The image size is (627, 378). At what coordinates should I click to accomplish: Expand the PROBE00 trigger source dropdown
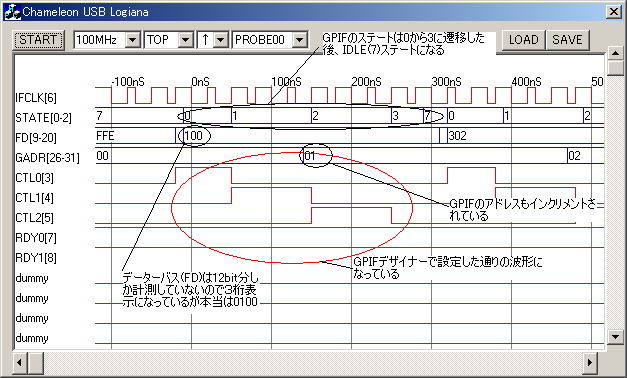pyautogui.click(x=300, y=40)
